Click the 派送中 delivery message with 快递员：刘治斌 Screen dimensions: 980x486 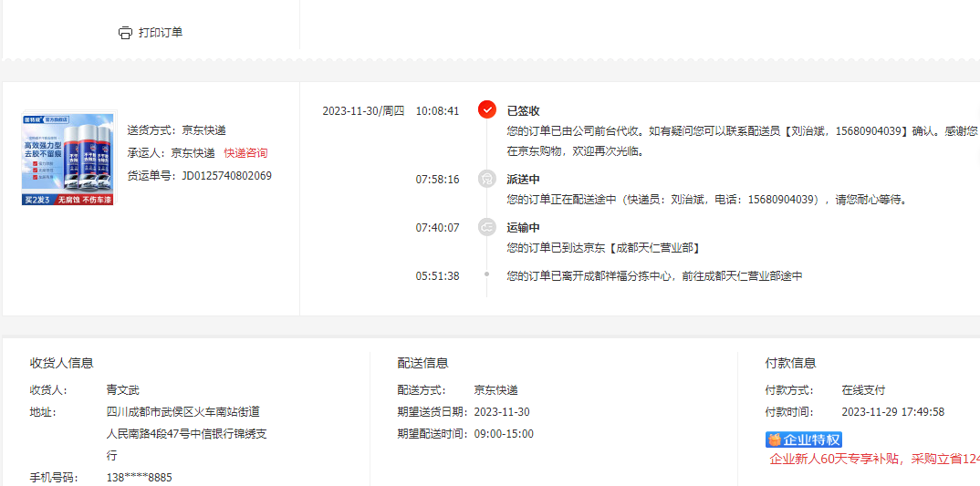[706, 200]
